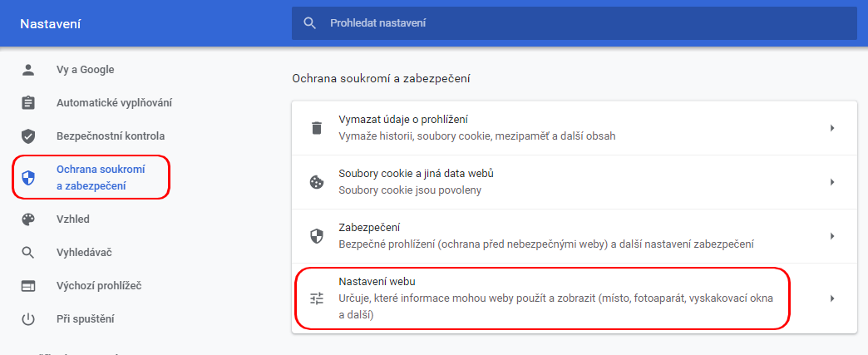Click the power icon for Při spuštění
Viewport: 868px width, 355px height.
[x=28, y=318]
